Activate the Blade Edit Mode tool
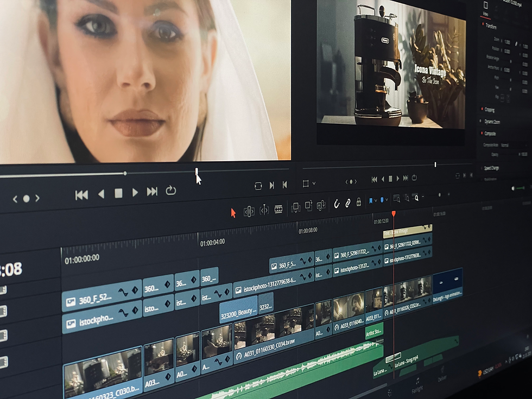532x399 pixels. tap(278, 209)
